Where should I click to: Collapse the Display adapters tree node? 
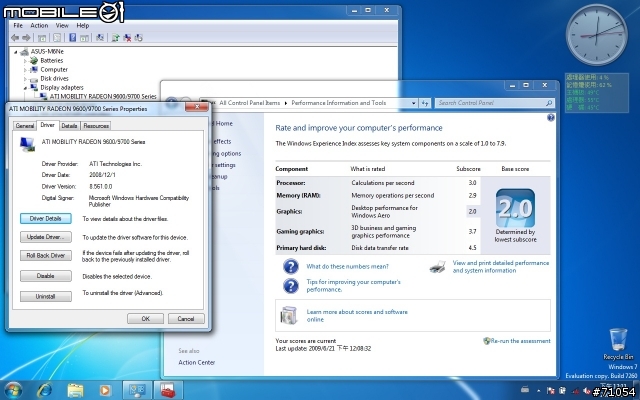(x=25, y=88)
